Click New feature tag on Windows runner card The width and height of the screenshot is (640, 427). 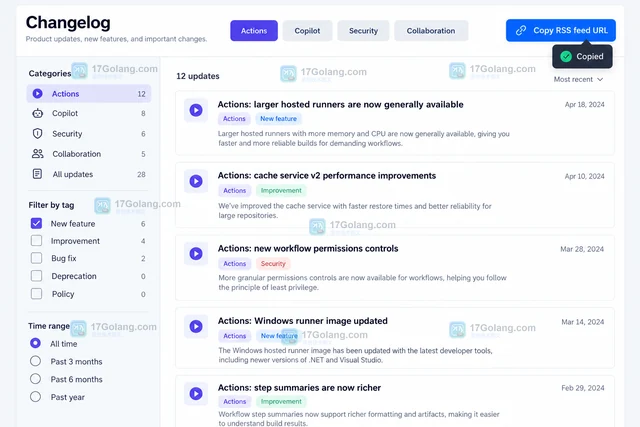pos(279,336)
